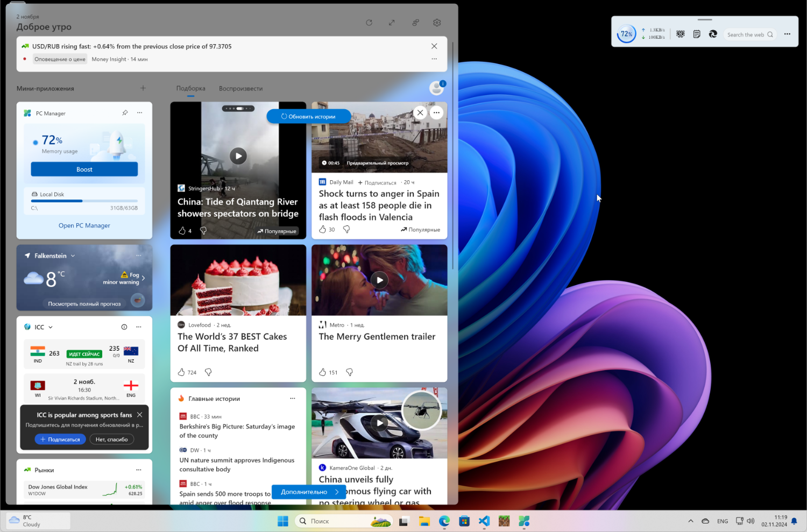The height and width of the screenshot is (532, 807).
Task: Expand widgets board to full view
Action: coord(392,23)
